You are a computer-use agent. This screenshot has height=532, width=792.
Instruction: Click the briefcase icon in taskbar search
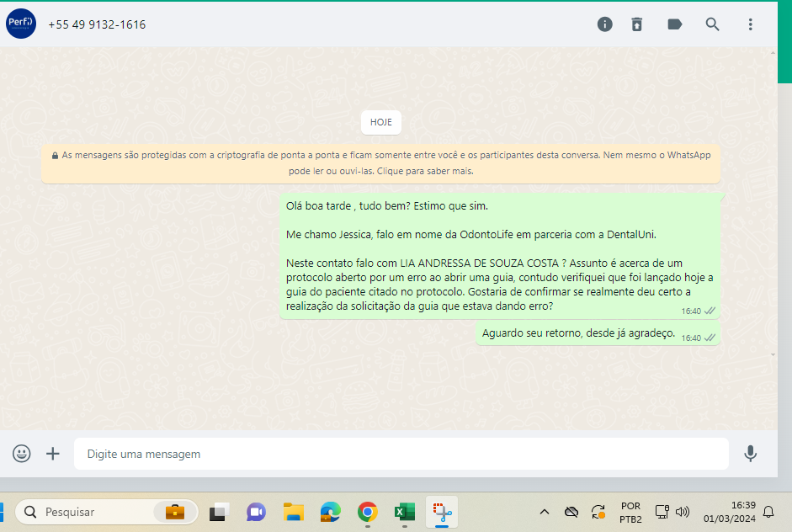175,512
